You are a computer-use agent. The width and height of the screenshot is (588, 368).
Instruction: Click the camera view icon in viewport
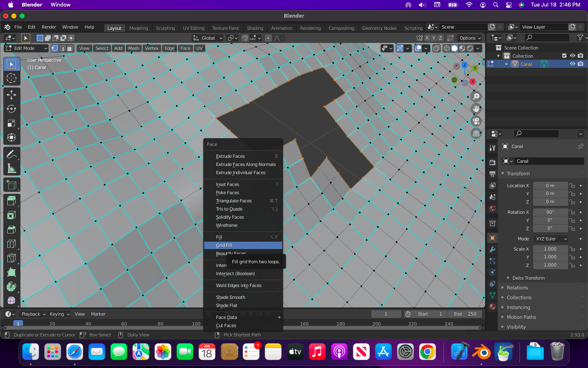click(x=476, y=121)
